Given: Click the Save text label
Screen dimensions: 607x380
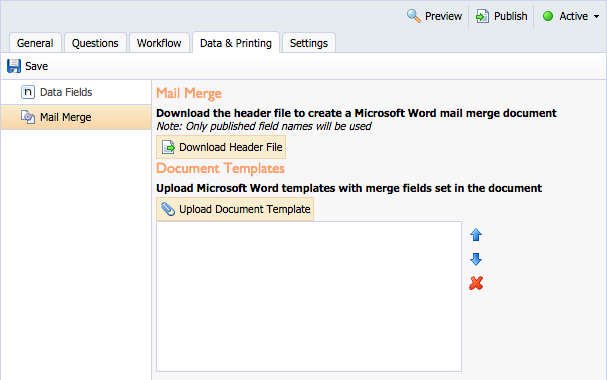Looking at the screenshot, I should tap(36, 66).
